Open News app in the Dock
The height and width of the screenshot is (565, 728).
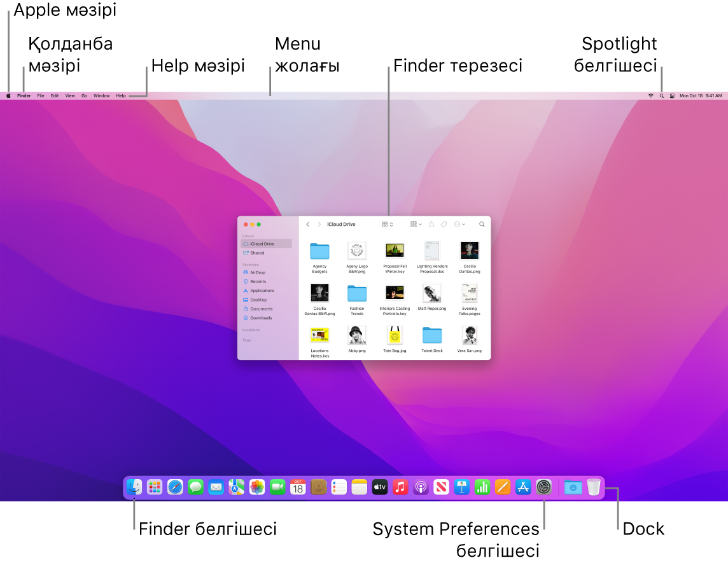click(x=441, y=487)
